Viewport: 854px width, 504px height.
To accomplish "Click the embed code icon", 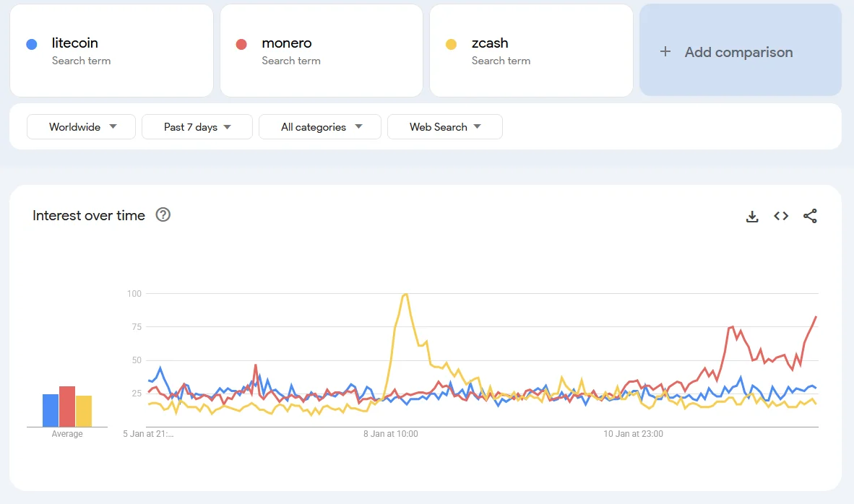I will coord(781,216).
